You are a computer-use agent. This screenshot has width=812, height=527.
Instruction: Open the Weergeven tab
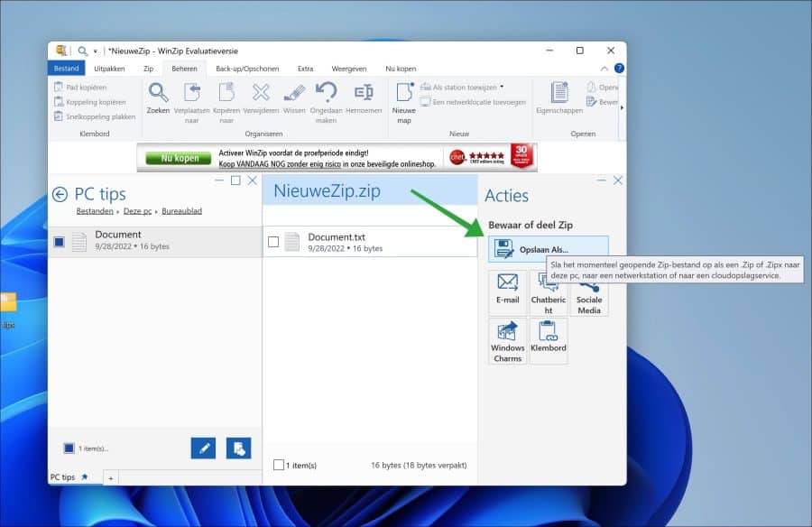point(349,69)
